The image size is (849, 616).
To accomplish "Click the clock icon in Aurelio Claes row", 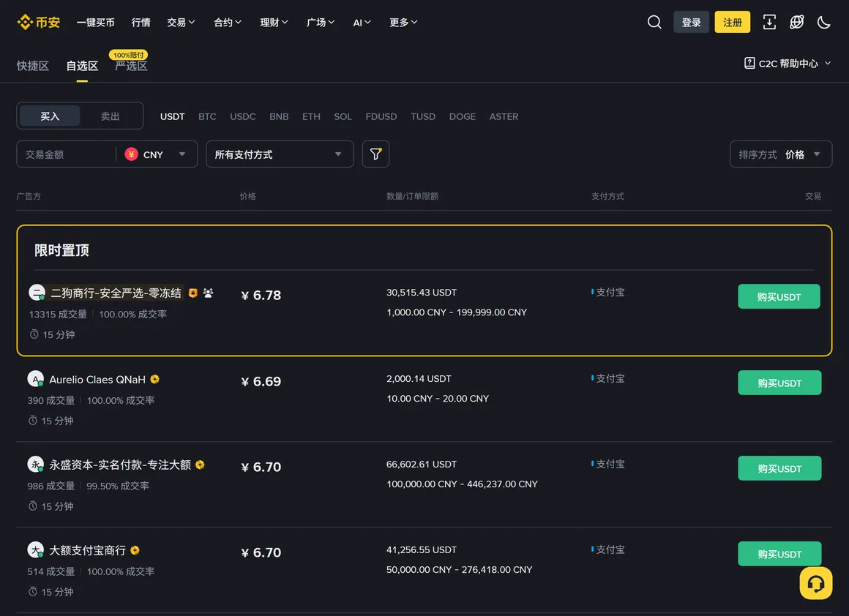I will [x=32, y=421].
